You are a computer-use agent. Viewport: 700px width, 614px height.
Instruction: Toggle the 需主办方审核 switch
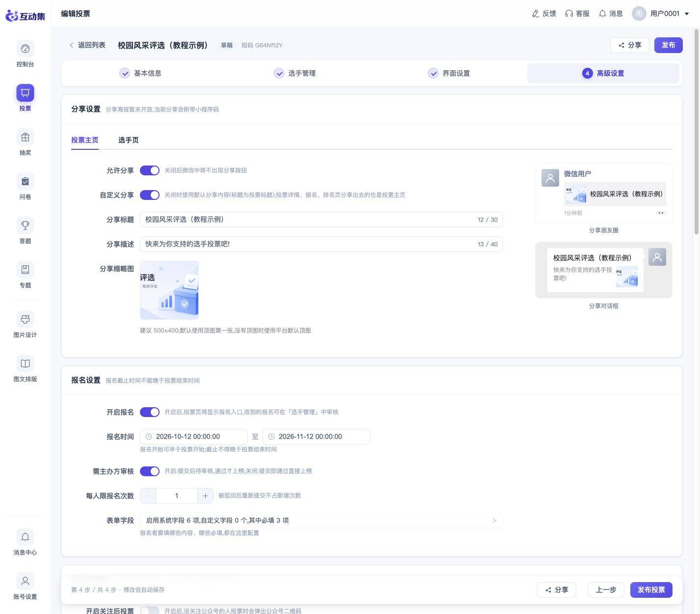coord(150,471)
